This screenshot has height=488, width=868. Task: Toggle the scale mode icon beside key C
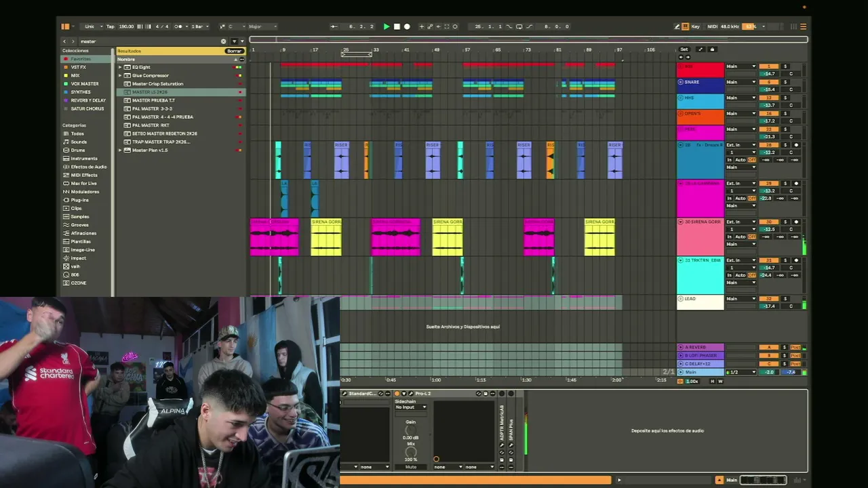coord(222,26)
